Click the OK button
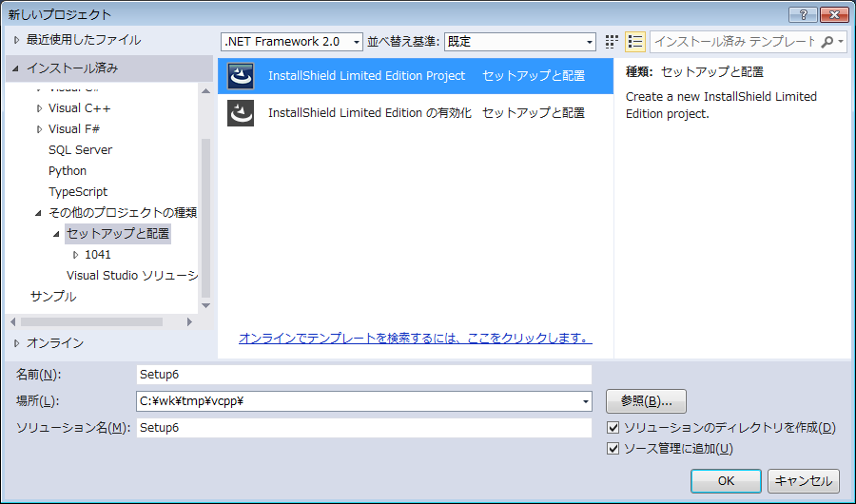 pyautogui.click(x=726, y=481)
